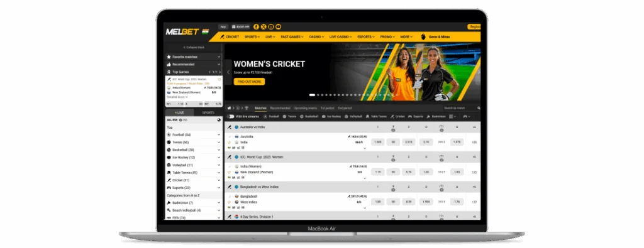The width and height of the screenshot is (644, 248).
Task: Filter matches by Esports in top bar
Action: tap(416, 116)
